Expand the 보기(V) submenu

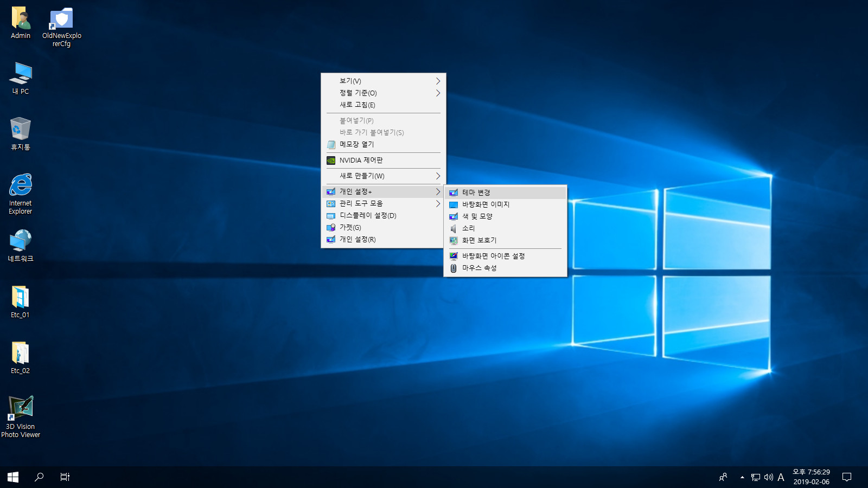coord(384,81)
